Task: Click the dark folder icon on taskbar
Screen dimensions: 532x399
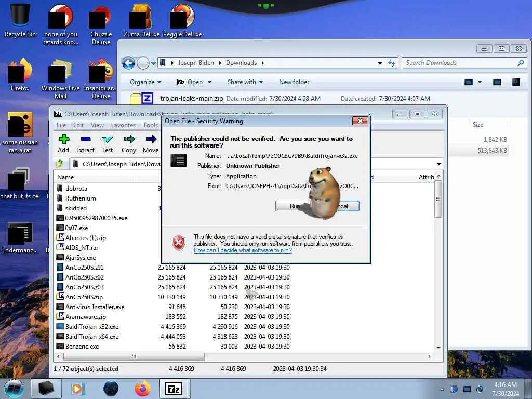Action: [46, 389]
